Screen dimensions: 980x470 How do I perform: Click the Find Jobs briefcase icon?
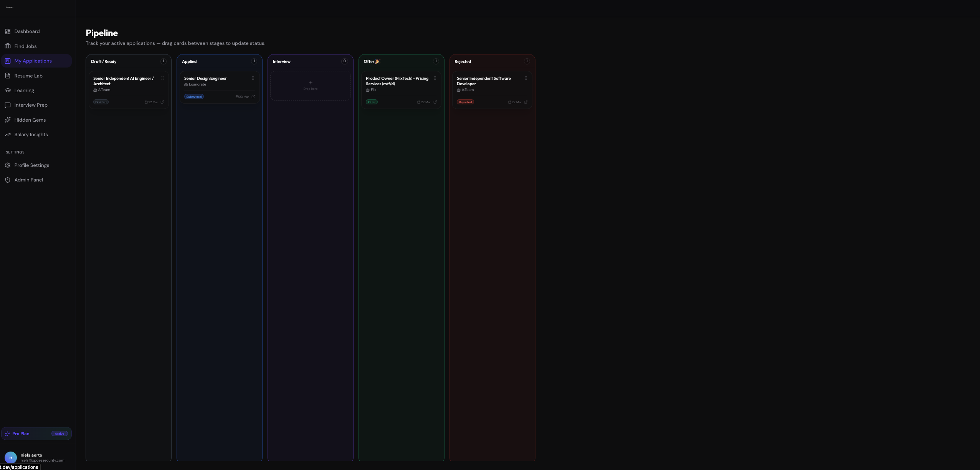(x=8, y=46)
